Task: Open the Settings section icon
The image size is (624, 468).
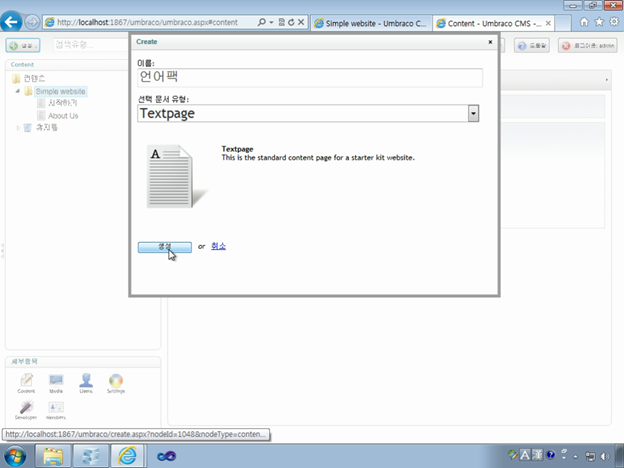Action: [x=116, y=383]
